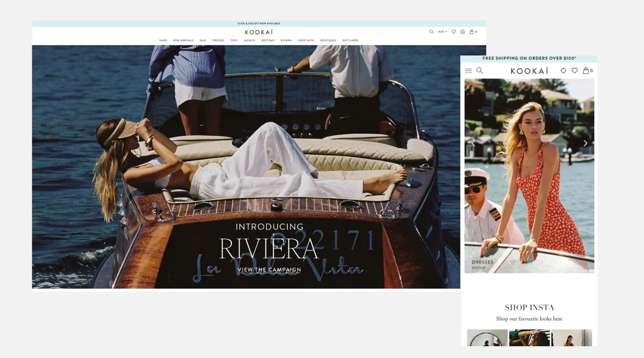Expand the AUD currency dropdown
The height and width of the screenshot is (358, 644).
tap(442, 32)
